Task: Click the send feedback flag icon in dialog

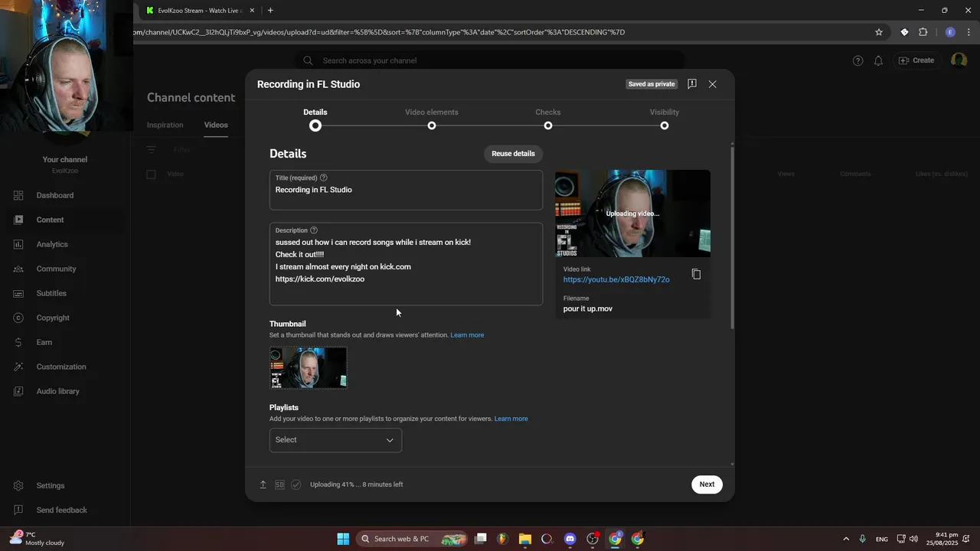Action: tap(691, 84)
